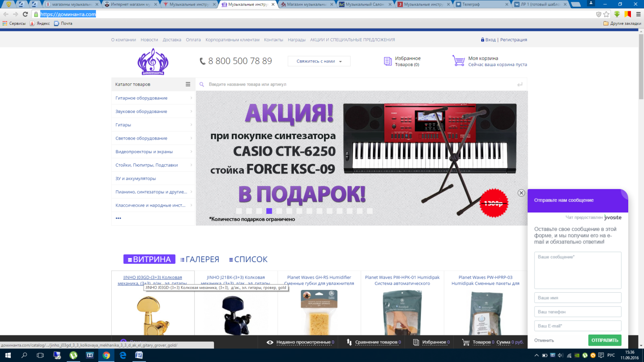Click the Доминанта treble clef logo

click(x=153, y=61)
